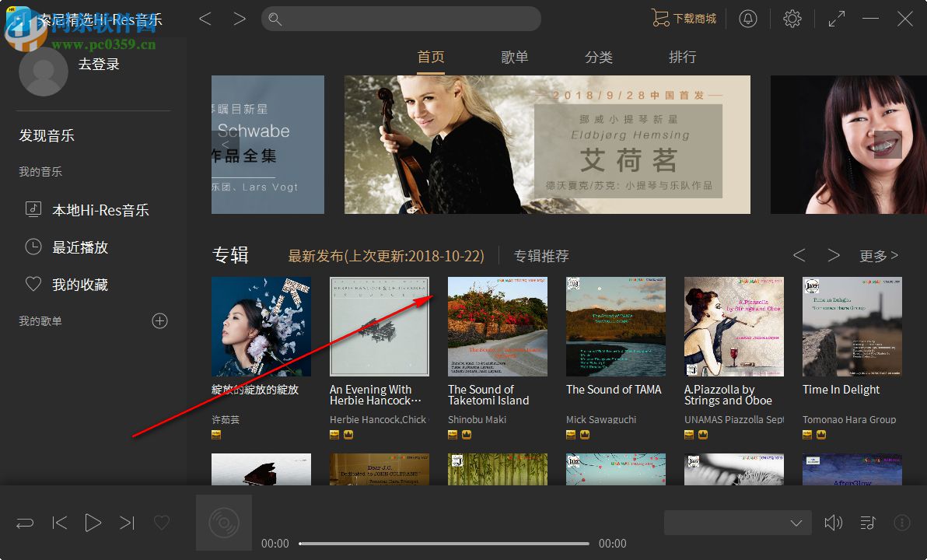Viewport: 927px width, 560px height.
Task: Click the title The Sound of TAMA
Action: click(x=614, y=389)
